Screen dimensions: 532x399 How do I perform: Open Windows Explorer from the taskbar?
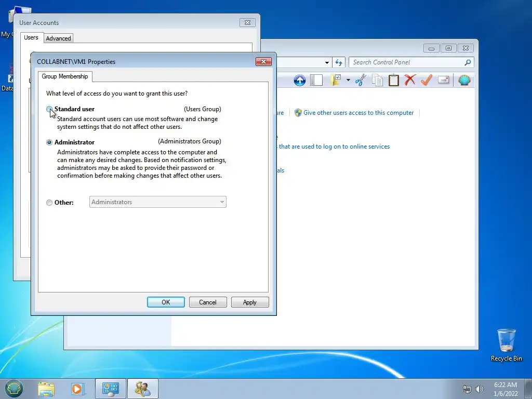click(x=46, y=389)
